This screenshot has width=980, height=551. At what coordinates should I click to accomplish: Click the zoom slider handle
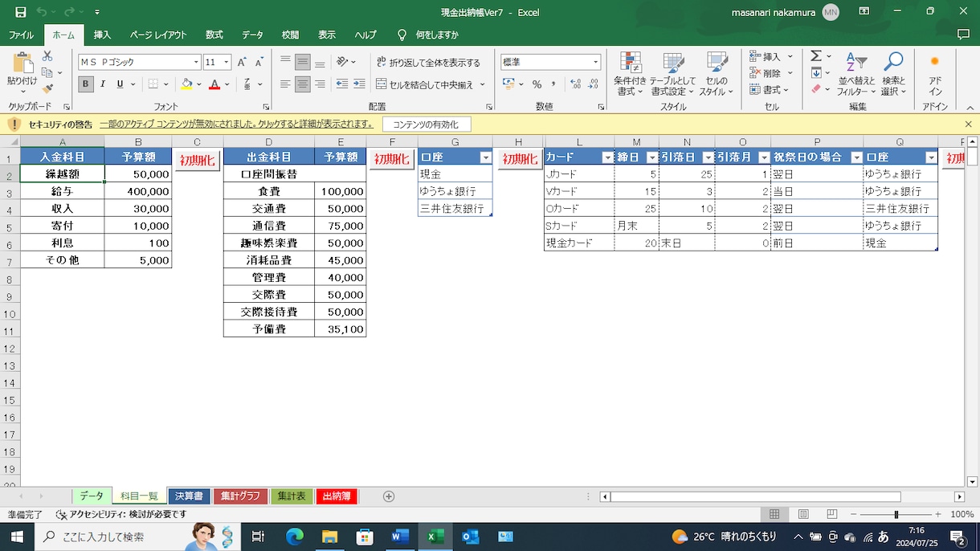tap(896, 514)
